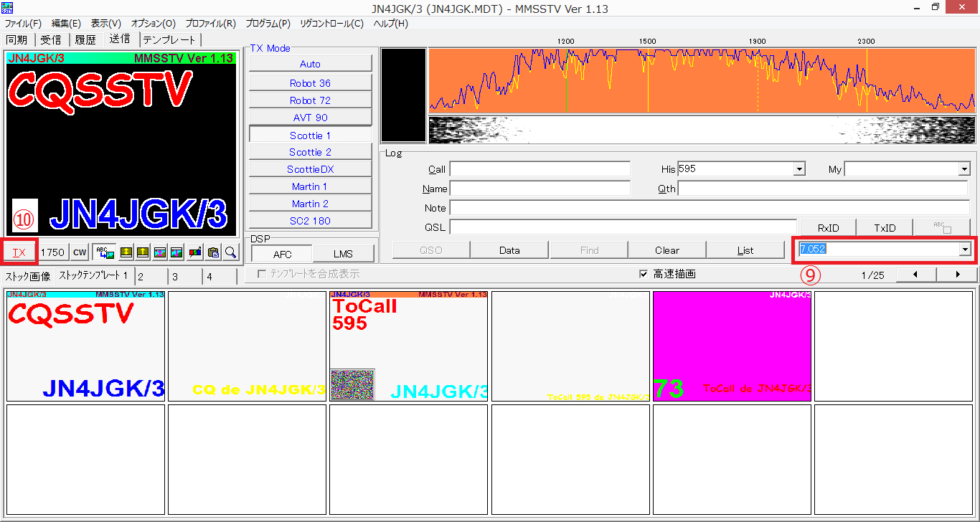Click the magnifying glass icon

coord(230,252)
